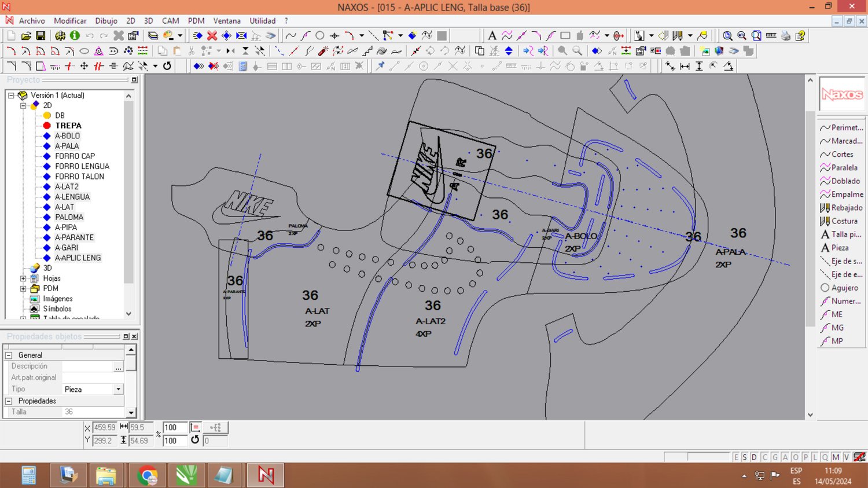Click the blue up-down arrows icon
This screenshot has width=868, height=488.
click(x=509, y=51)
